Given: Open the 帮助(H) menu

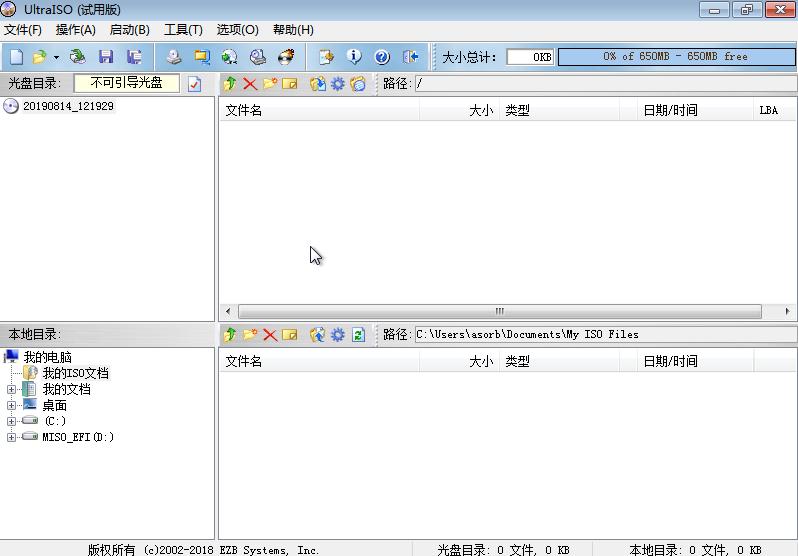Looking at the screenshot, I should pos(293,30).
